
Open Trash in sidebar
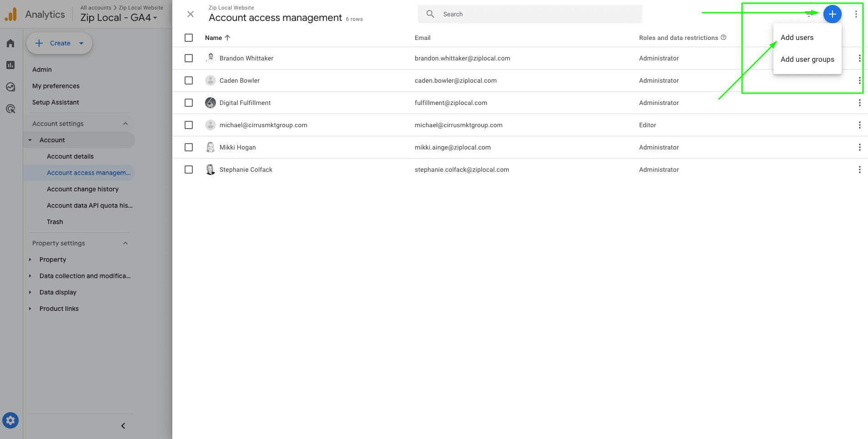55,222
